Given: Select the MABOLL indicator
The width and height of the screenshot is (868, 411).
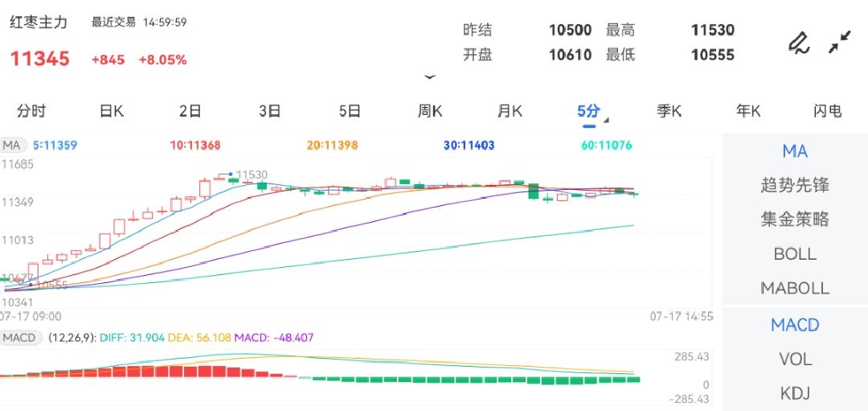Looking at the screenshot, I should click(795, 288).
